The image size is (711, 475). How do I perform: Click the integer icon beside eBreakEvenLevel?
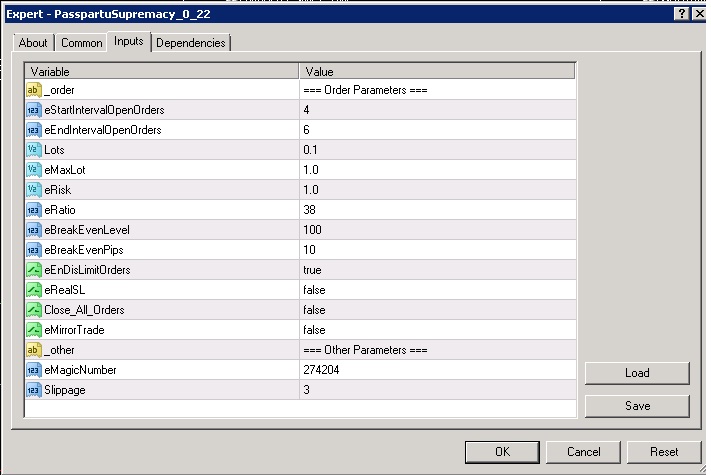(34, 230)
